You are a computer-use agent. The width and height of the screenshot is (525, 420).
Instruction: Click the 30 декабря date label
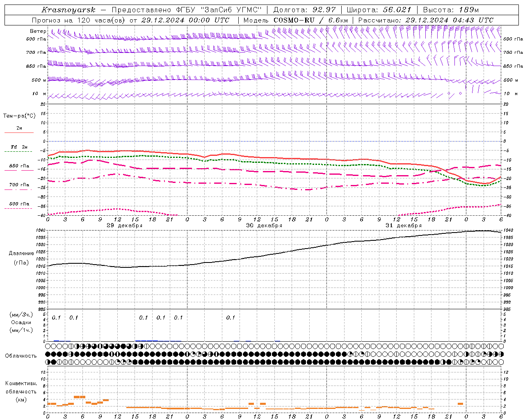click(264, 226)
